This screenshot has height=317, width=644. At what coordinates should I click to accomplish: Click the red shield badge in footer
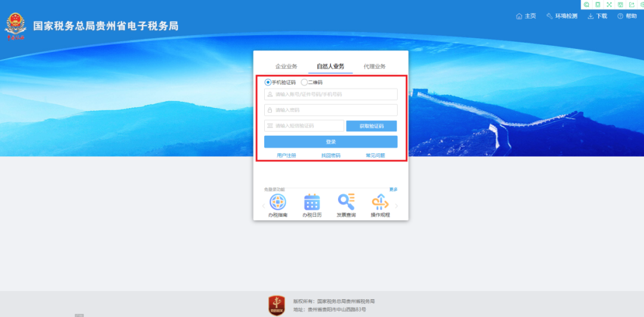(277, 306)
